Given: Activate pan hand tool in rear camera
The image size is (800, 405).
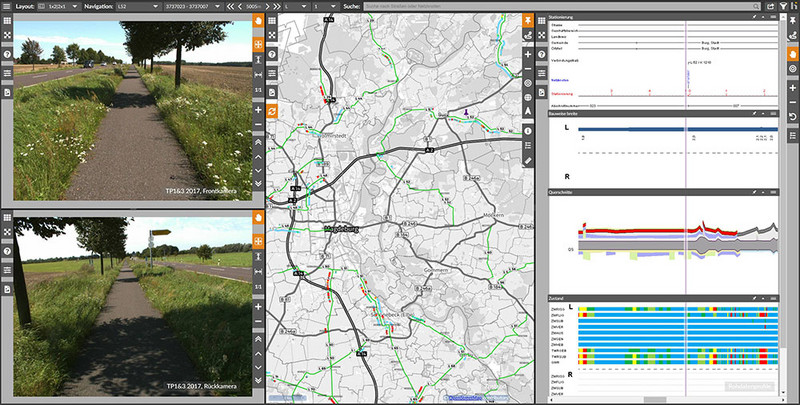Looking at the screenshot, I should [258, 218].
